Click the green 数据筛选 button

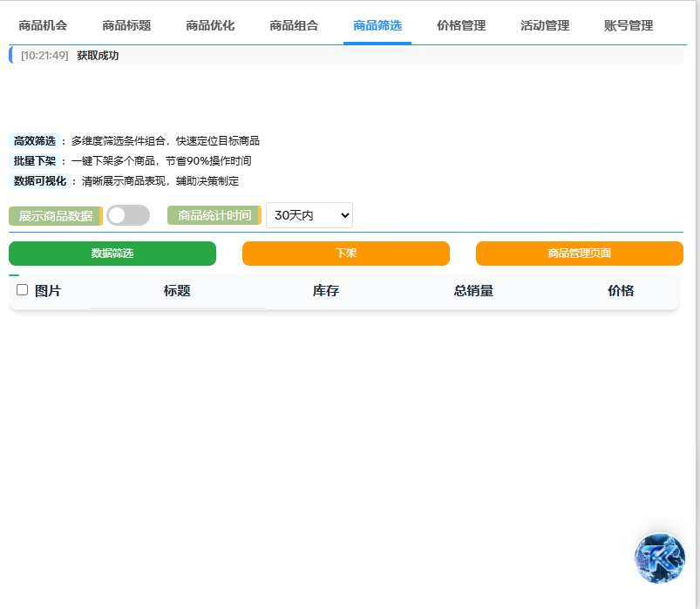[112, 254]
